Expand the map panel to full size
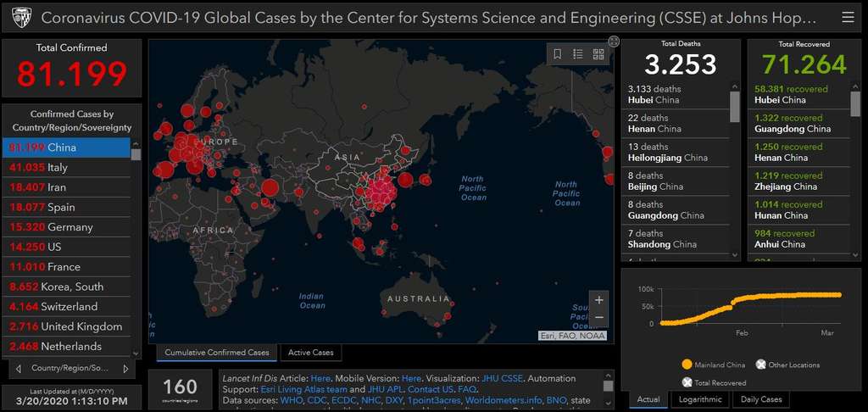868x412 pixels. (614, 41)
